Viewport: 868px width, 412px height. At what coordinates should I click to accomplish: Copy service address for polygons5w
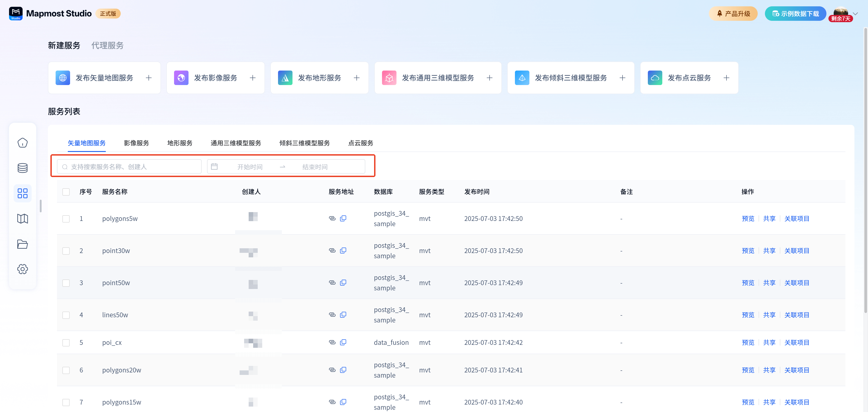point(343,218)
